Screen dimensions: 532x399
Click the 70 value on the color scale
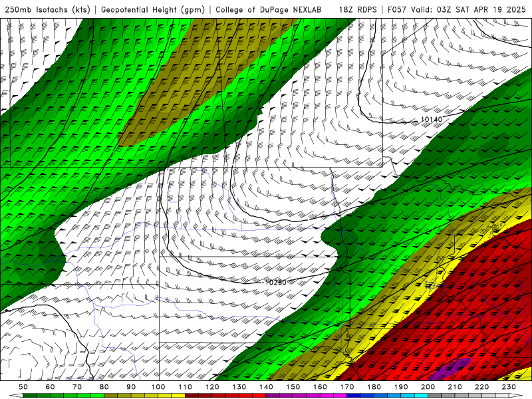pyautogui.click(x=77, y=387)
